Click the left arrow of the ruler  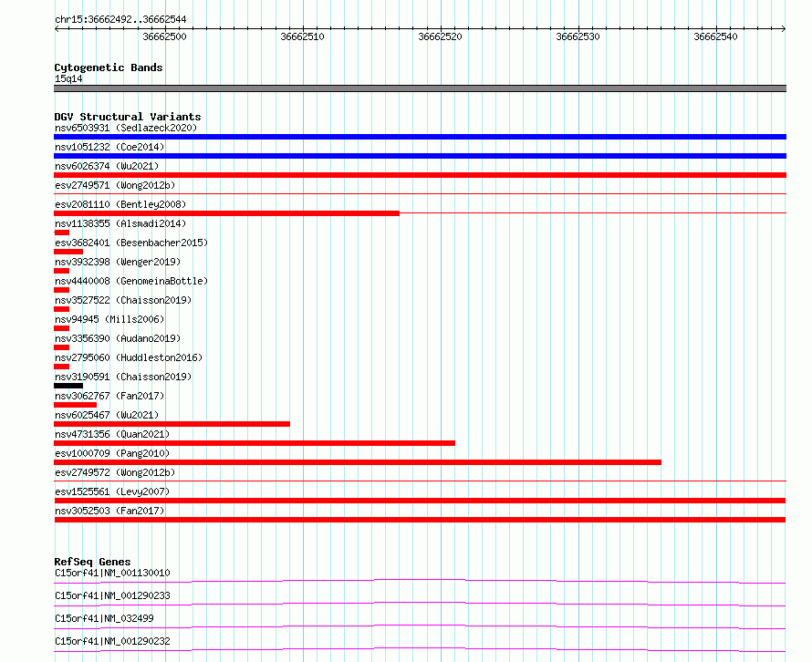pyautogui.click(x=57, y=29)
